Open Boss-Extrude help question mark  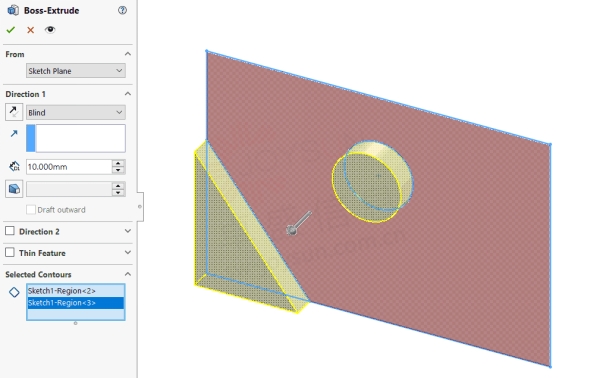point(122,10)
